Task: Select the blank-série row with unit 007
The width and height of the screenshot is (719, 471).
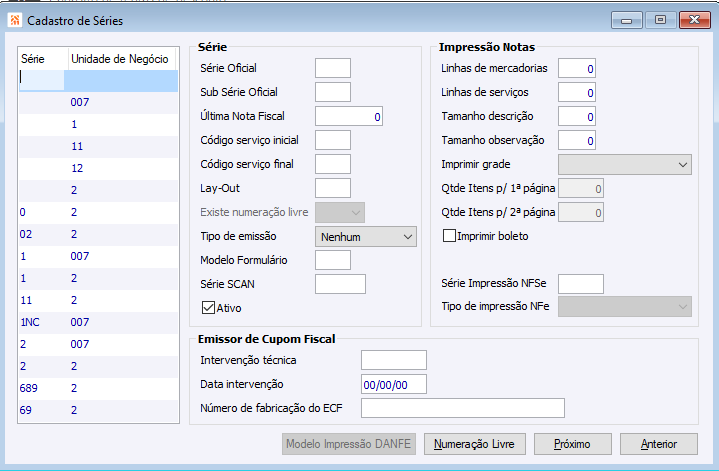Action: [x=98, y=102]
